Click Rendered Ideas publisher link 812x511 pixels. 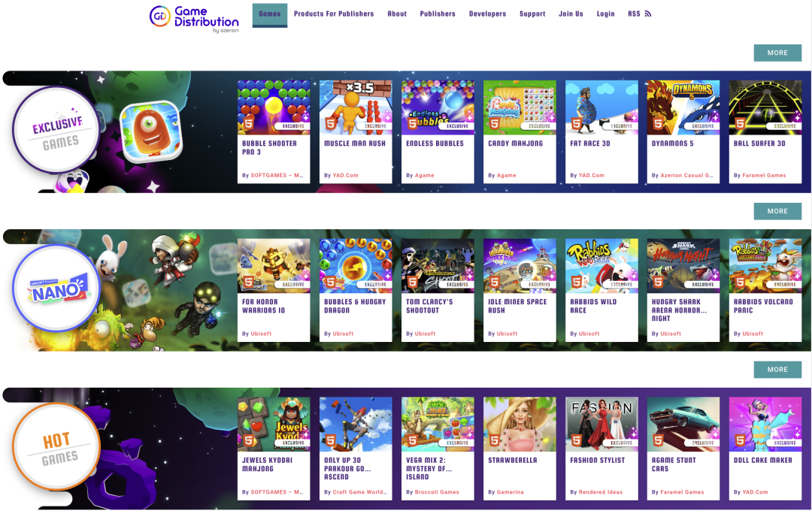[601, 492]
